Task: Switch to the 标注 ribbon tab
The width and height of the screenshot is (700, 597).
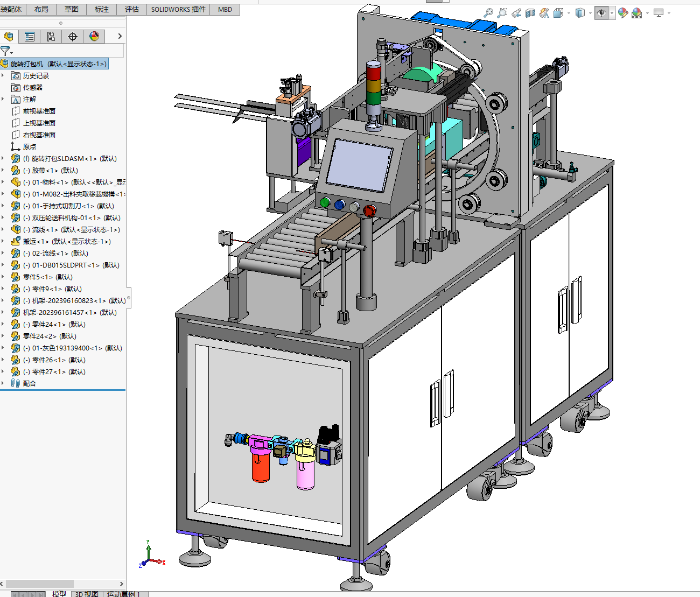Action: [102, 9]
